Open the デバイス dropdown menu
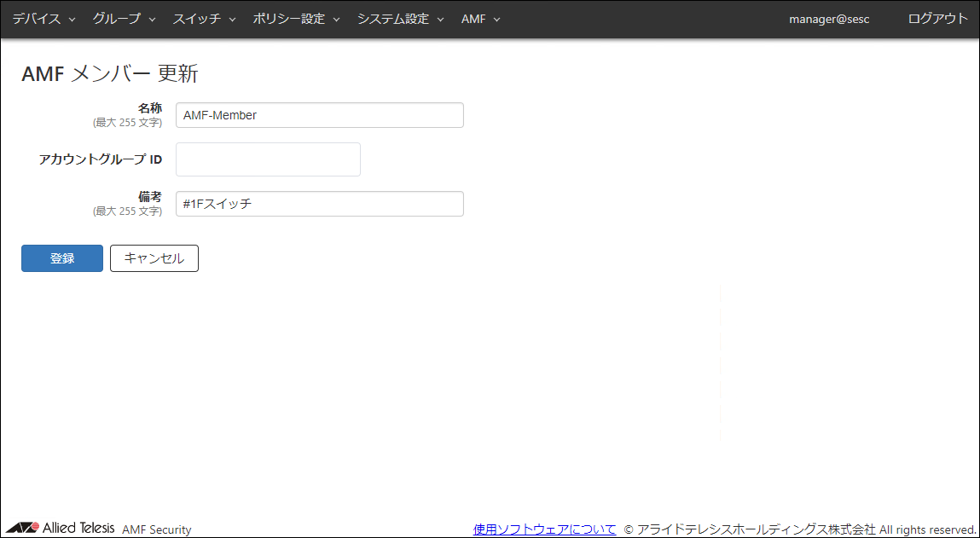Screen dimensions: 980x538 coord(43,19)
